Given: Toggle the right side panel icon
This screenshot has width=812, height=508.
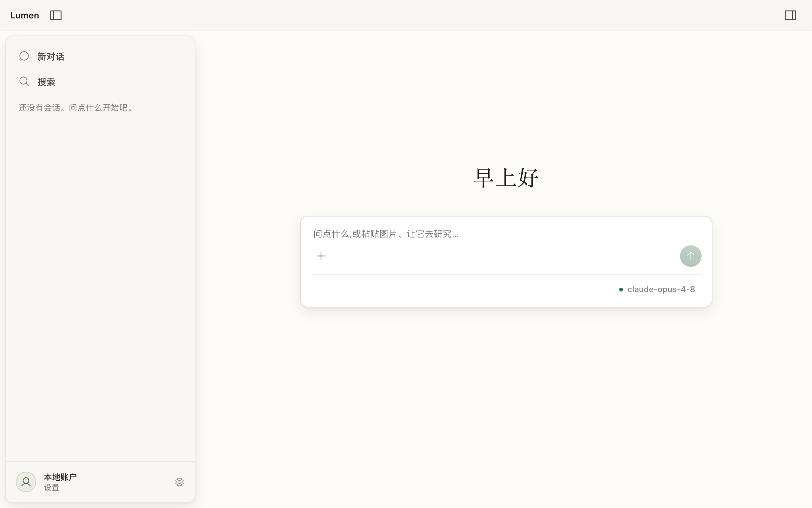Looking at the screenshot, I should pos(790,15).
